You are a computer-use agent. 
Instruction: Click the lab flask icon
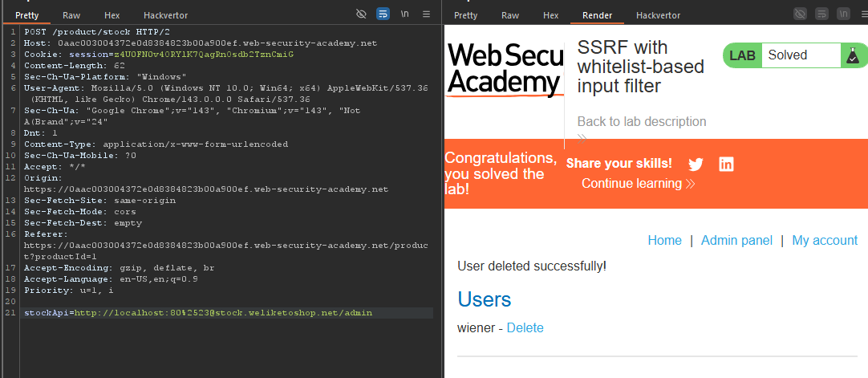tap(851, 55)
